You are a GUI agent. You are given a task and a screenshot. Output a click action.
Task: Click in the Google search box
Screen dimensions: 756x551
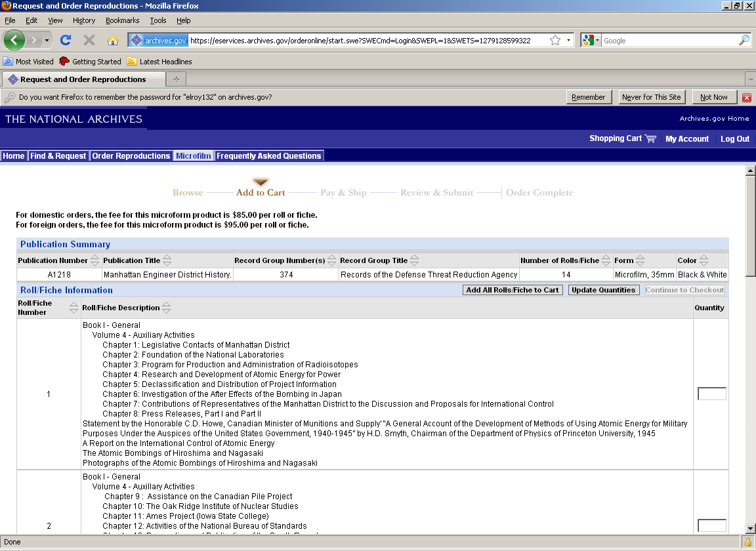pyautogui.click(x=669, y=41)
